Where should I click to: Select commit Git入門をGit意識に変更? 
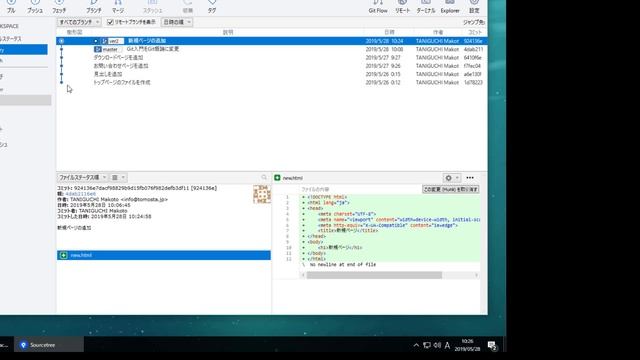271,49
